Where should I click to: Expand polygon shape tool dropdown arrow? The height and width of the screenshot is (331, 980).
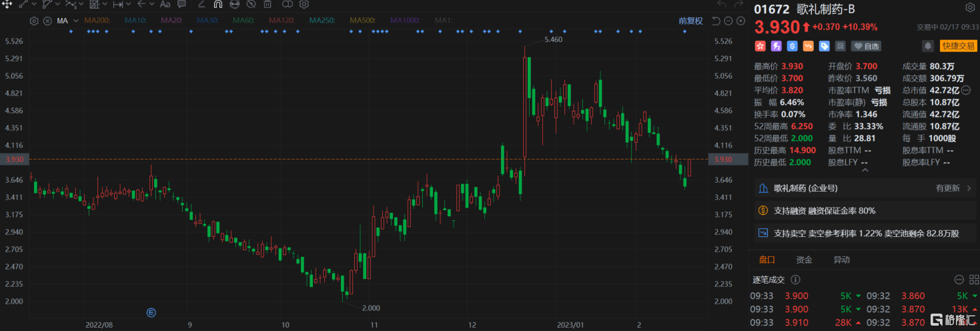(x=57, y=4)
